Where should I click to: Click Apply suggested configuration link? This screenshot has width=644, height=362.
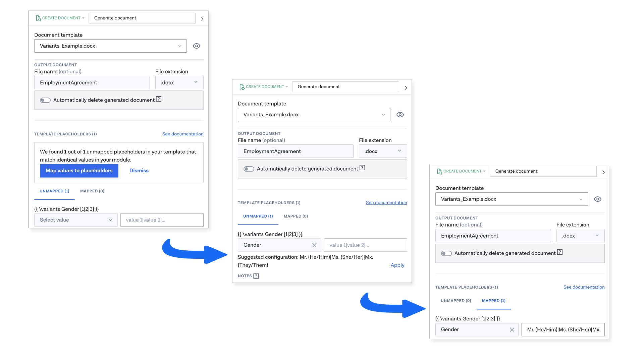(x=397, y=265)
